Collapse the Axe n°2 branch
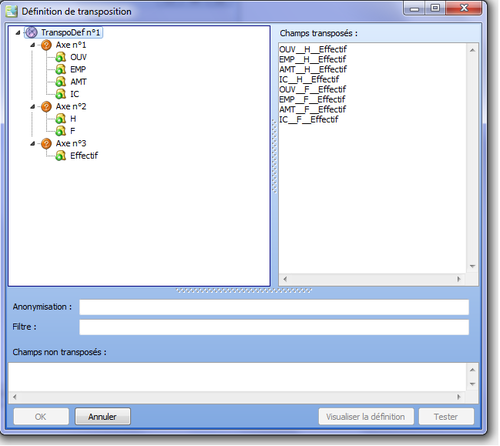500x446 pixels. click(x=33, y=106)
